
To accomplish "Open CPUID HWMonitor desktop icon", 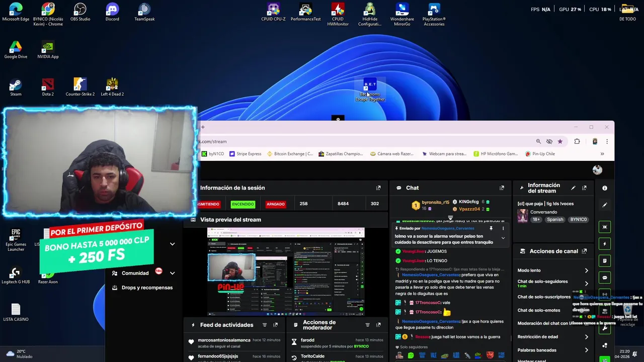I will (338, 15).
